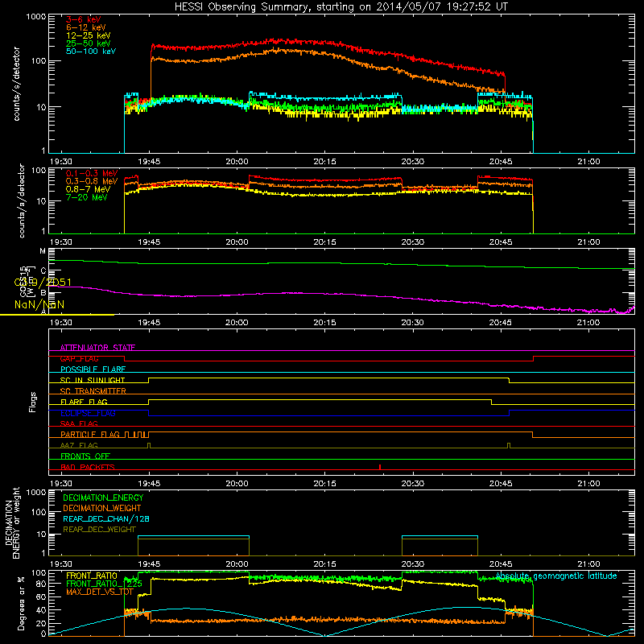Select the GAP_FLAG label
Image resolution: width=644 pixels, height=644 pixels.
[79, 358]
